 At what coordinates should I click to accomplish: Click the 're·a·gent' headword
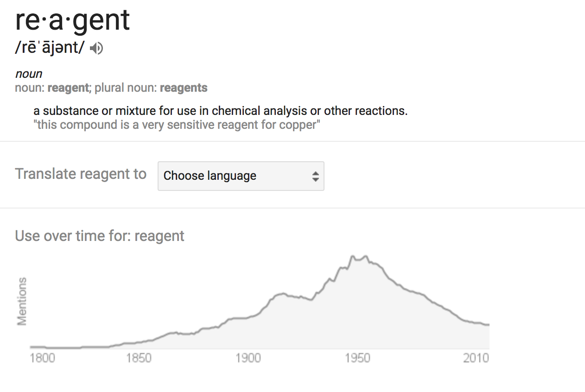pos(73,19)
